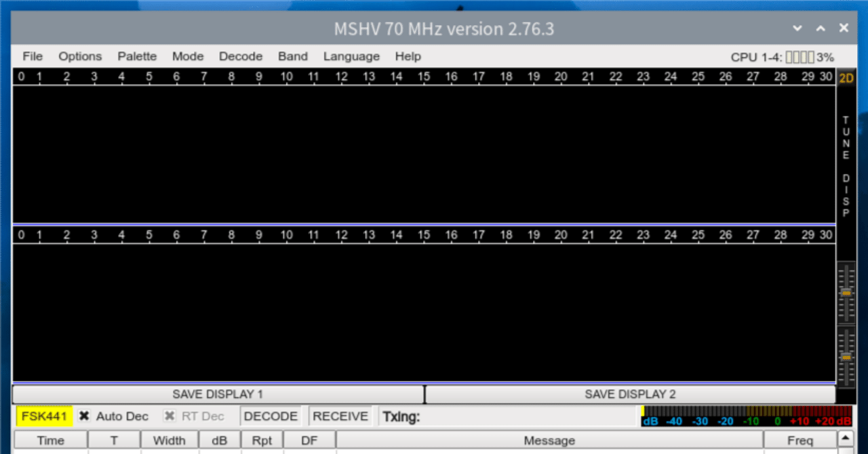868x454 pixels.
Task: Open the Band menu
Action: point(293,56)
